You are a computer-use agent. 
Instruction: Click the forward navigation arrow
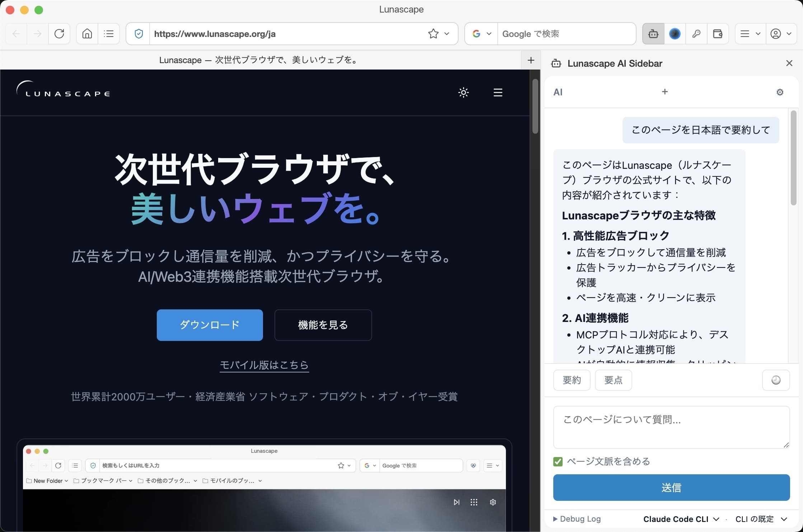coord(37,34)
